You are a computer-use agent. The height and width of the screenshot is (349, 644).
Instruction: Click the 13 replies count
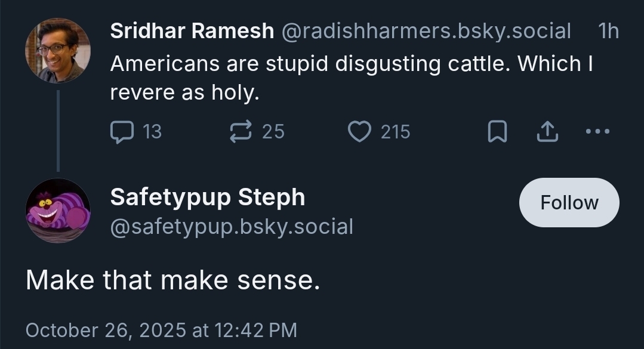[152, 132]
